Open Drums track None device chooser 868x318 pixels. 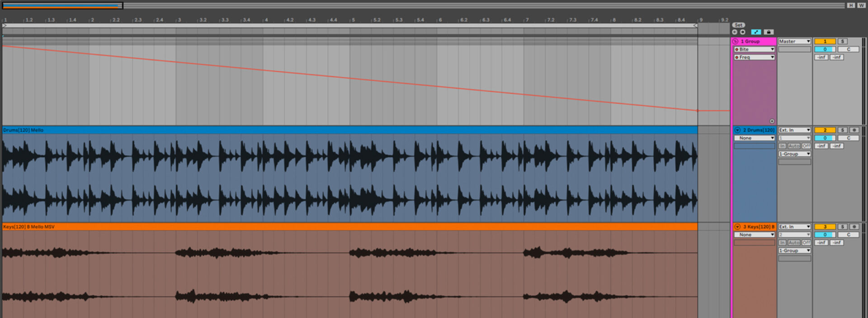click(x=755, y=138)
